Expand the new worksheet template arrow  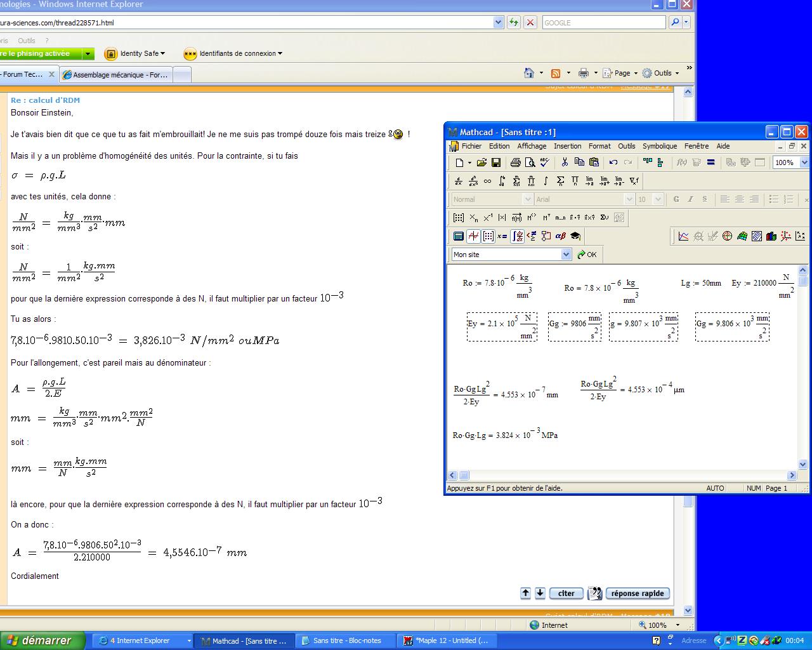tap(469, 162)
